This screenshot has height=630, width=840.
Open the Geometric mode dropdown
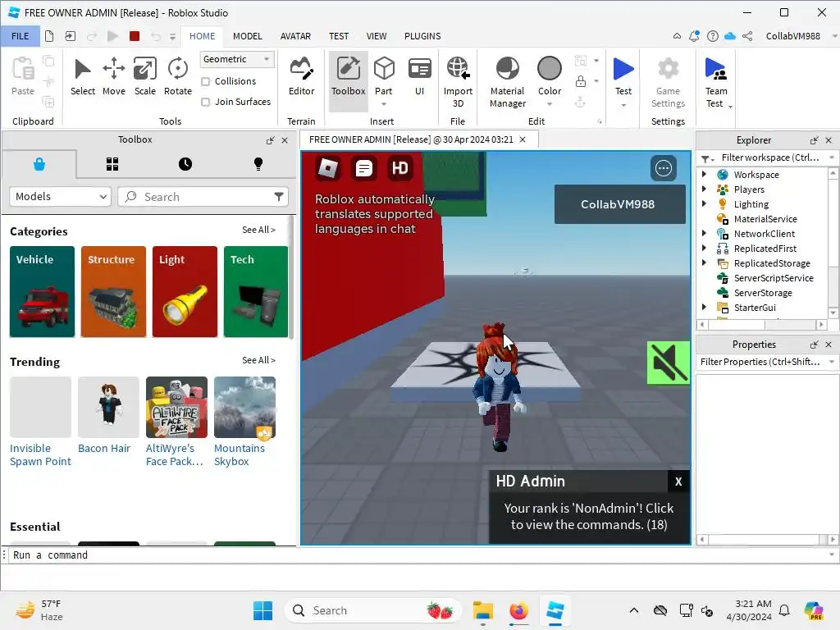pos(237,59)
